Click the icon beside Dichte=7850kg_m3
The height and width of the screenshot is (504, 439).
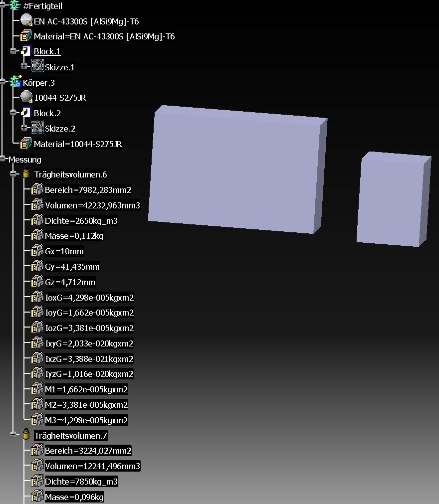click(37, 481)
